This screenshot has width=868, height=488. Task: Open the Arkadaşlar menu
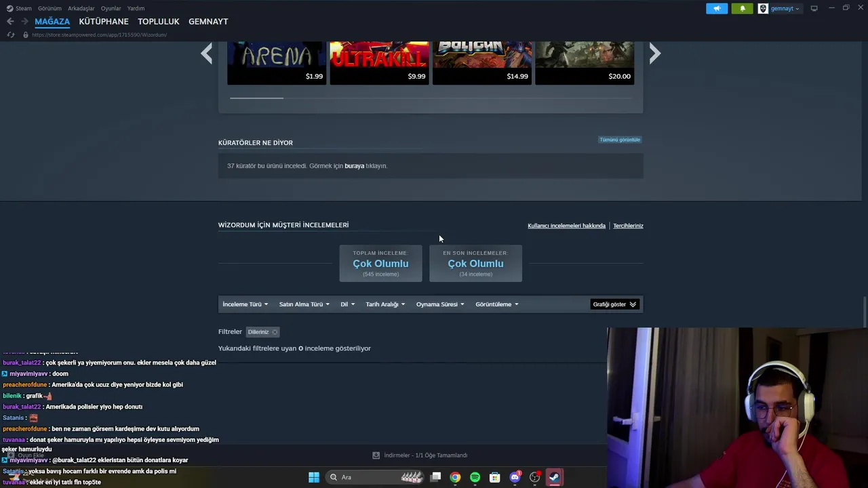(81, 8)
